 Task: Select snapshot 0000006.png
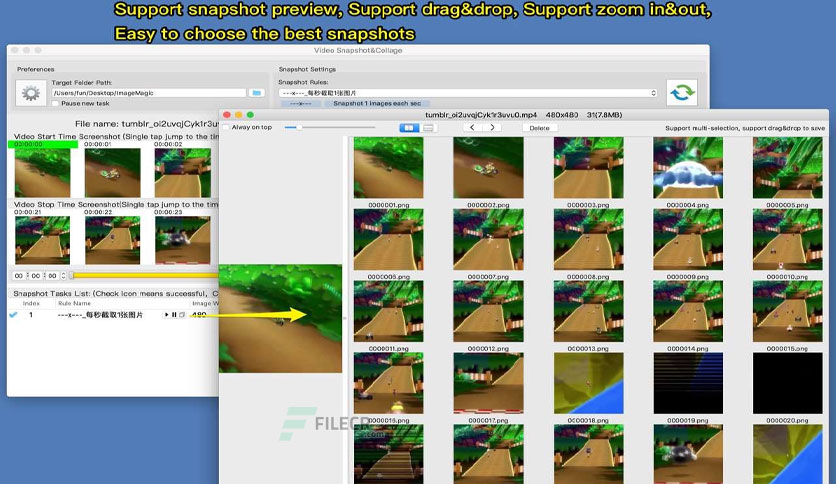point(389,239)
